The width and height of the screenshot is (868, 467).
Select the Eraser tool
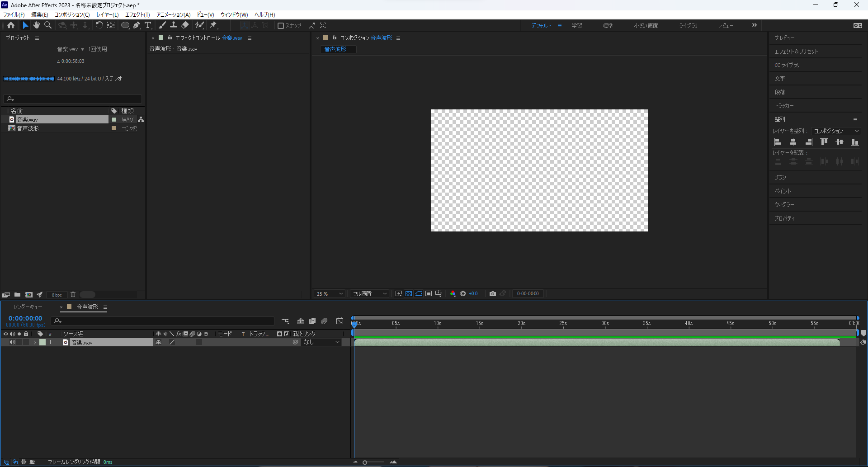click(x=185, y=25)
